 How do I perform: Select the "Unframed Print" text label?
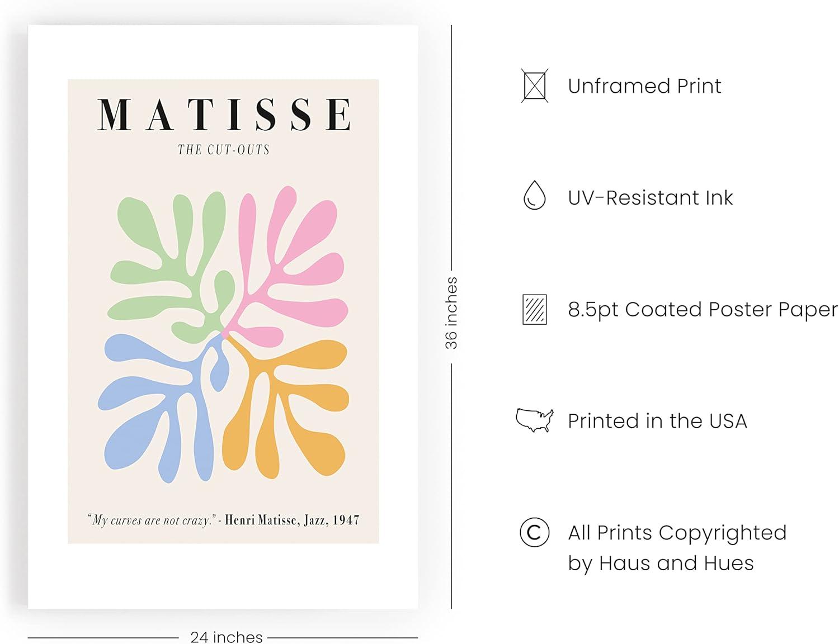(x=644, y=86)
